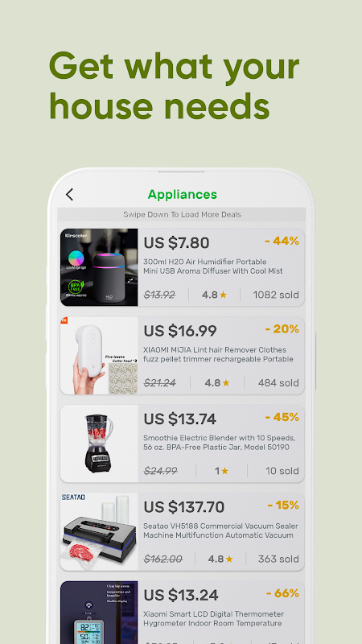Open the Xiaomi thermometer product image
362x644 pixels.
tap(99, 613)
